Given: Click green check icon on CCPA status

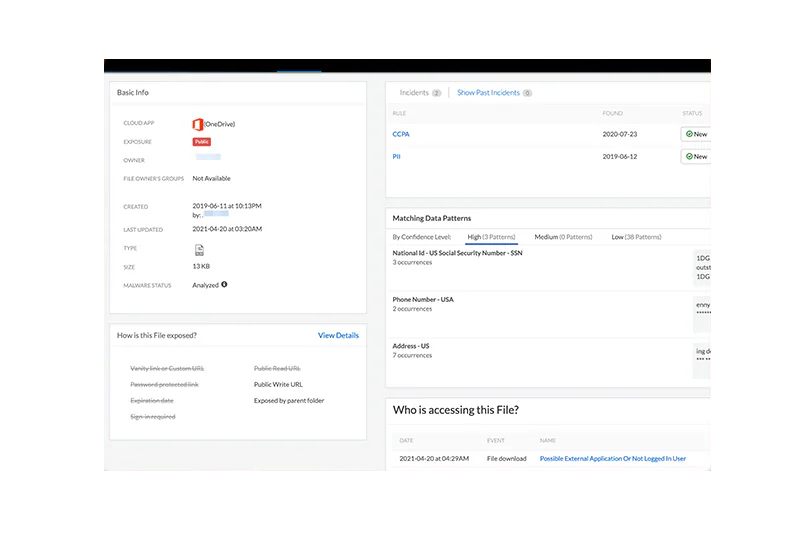Looking at the screenshot, I should point(689,134).
